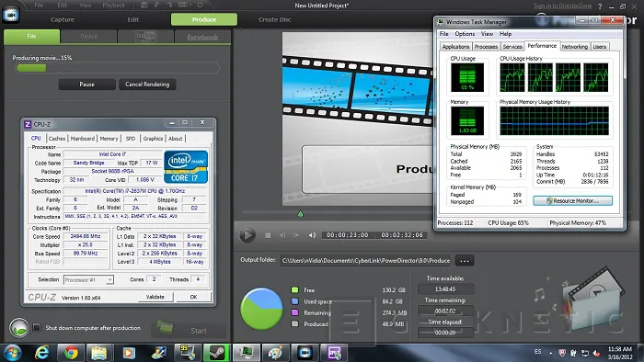Switch to Task Manager Applications tab
644x362 pixels.
[x=455, y=47]
